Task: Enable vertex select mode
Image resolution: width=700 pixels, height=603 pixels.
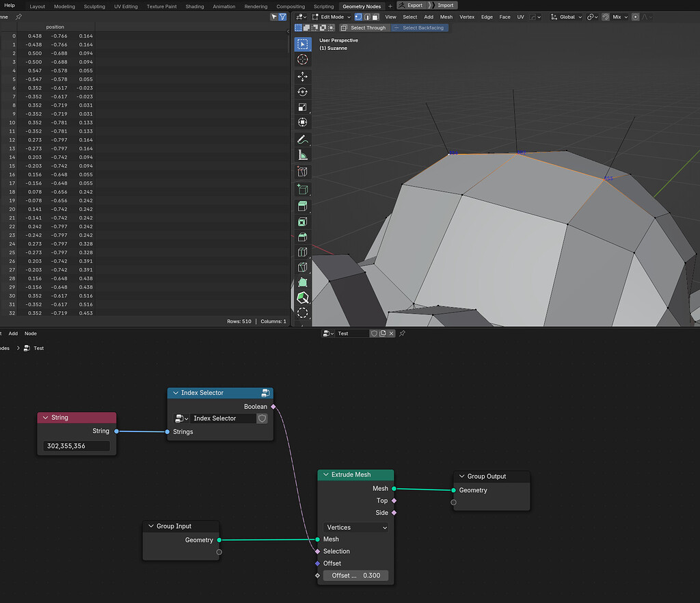Action: (358, 17)
